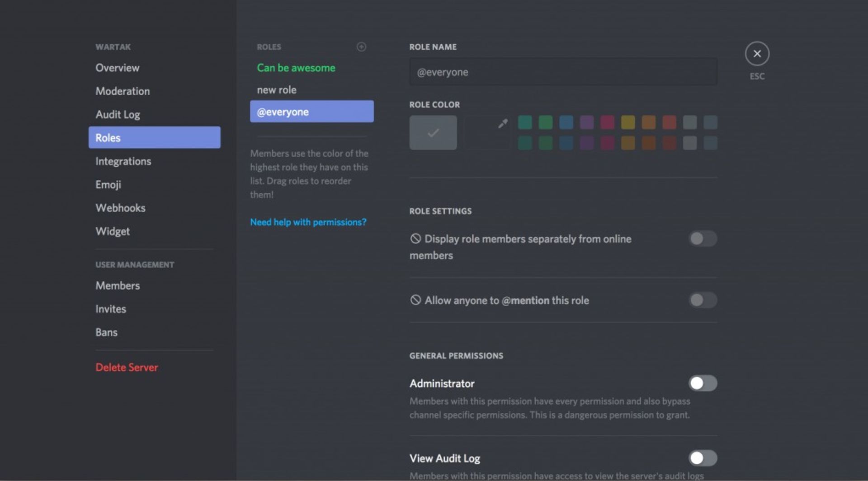The height and width of the screenshot is (481, 868).
Task: Click the Delete Server option
Action: pos(127,368)
